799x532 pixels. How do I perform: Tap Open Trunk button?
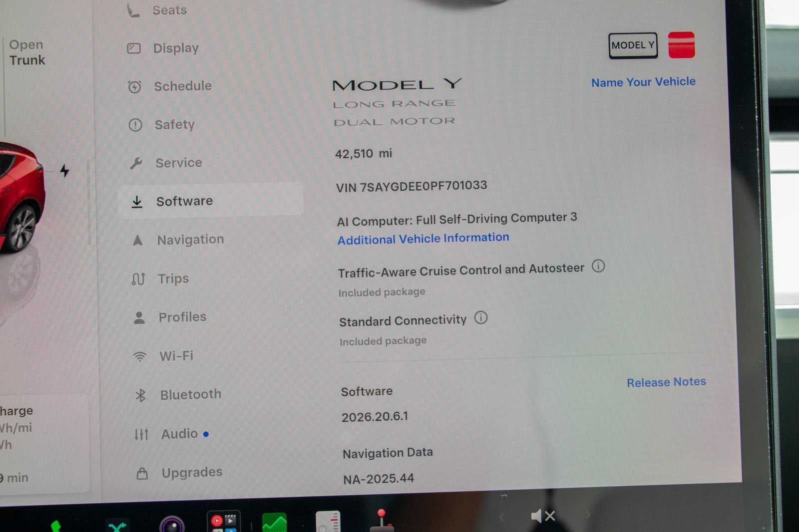click(27, 52)
